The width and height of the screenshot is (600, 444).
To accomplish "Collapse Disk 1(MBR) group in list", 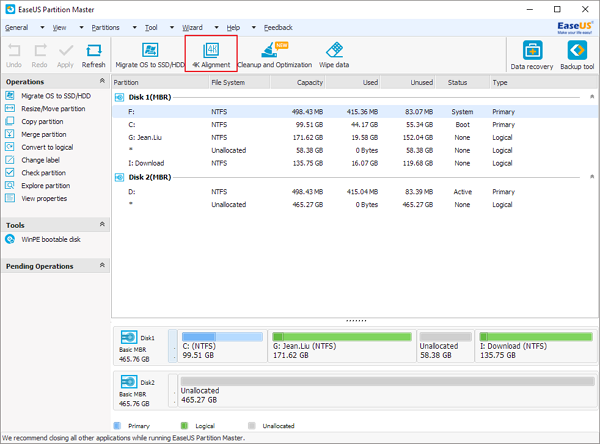I will tap(592, 97).
